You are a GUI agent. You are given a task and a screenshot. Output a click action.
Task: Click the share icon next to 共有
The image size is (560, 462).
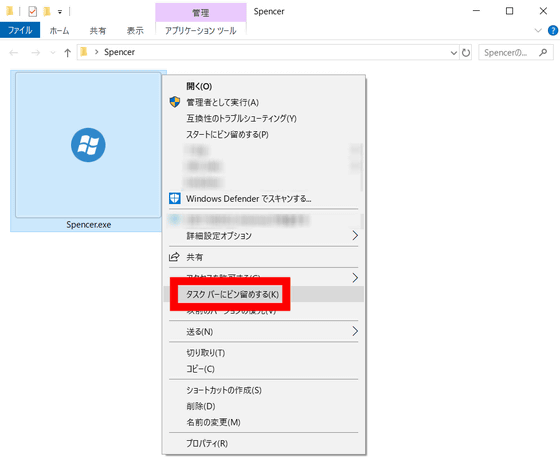[x=174, y=257]
